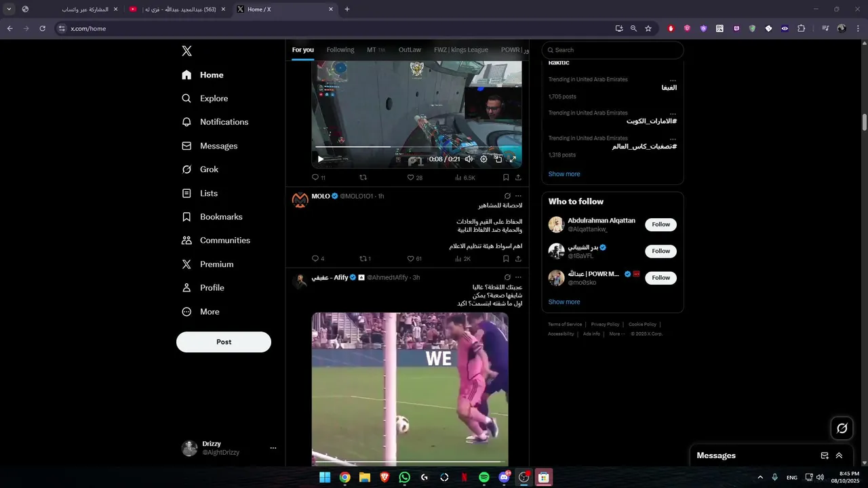Expand the Messages drawer
Image resolution: width=868 pixels, height=488 pixels.
839,455
